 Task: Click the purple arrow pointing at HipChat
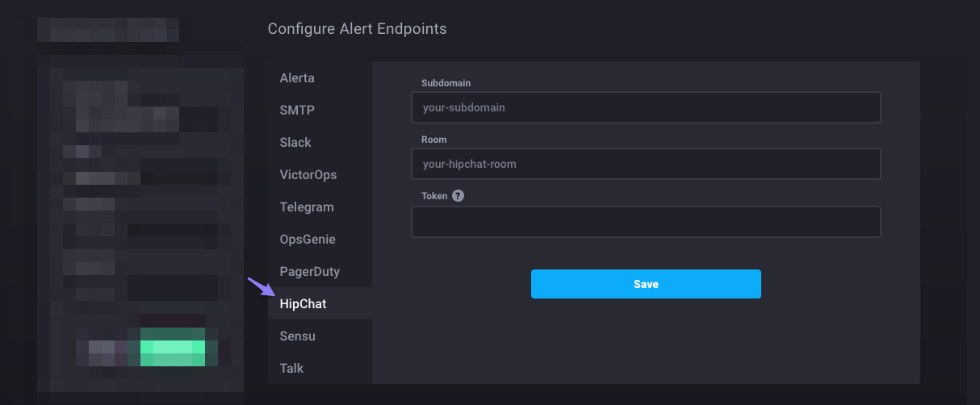coord(259,287)
